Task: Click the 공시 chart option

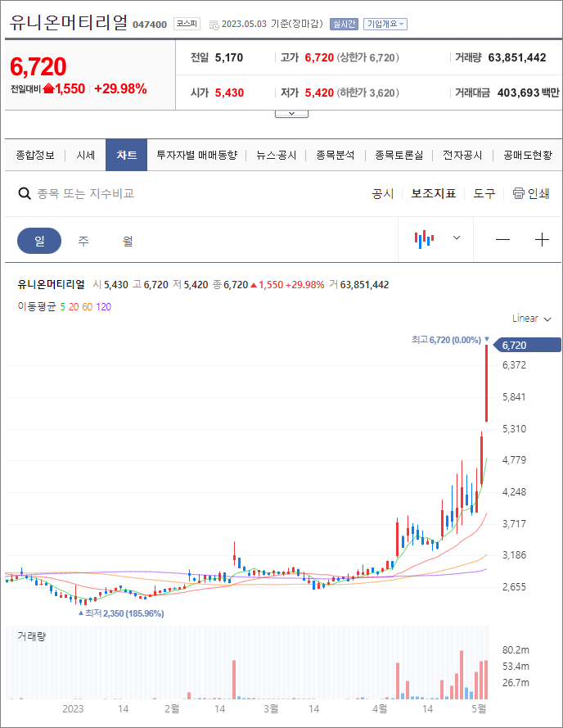Action: 382,193
